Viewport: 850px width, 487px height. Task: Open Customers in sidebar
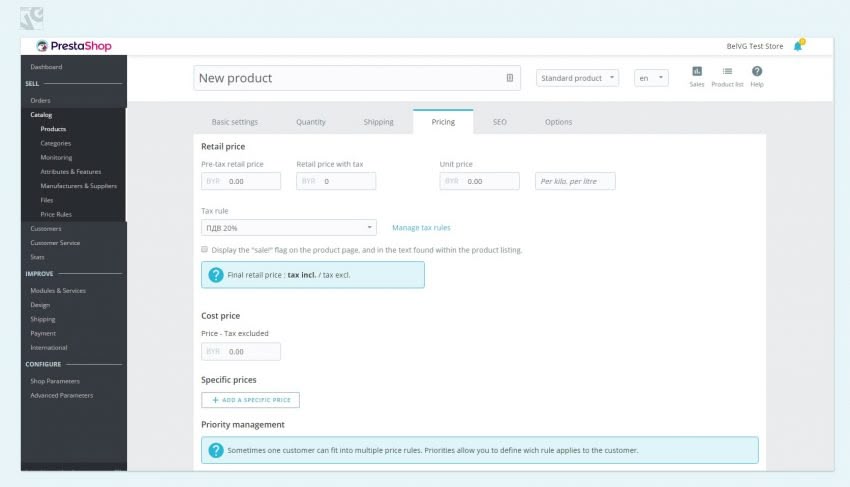(x=46, y=228)
